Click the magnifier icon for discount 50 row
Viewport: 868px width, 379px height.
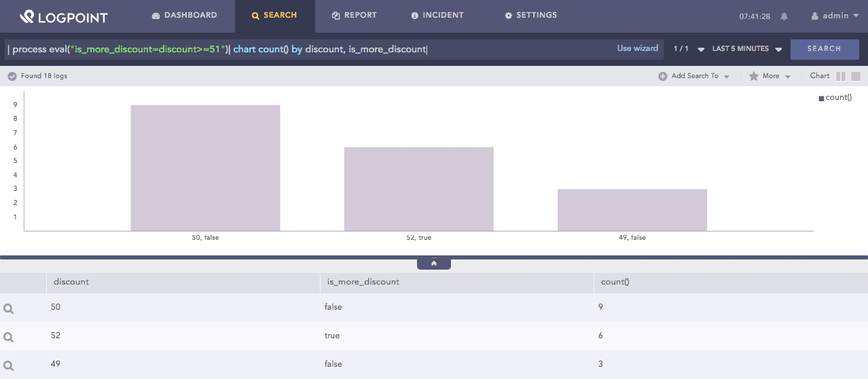tap(9, 308)
